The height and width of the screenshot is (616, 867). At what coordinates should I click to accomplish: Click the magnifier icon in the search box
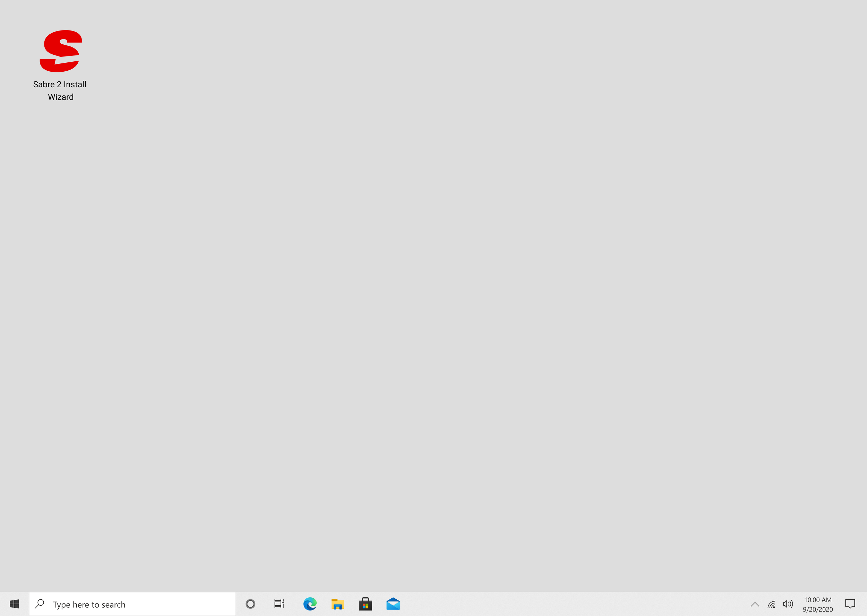(x=40, y=604)
